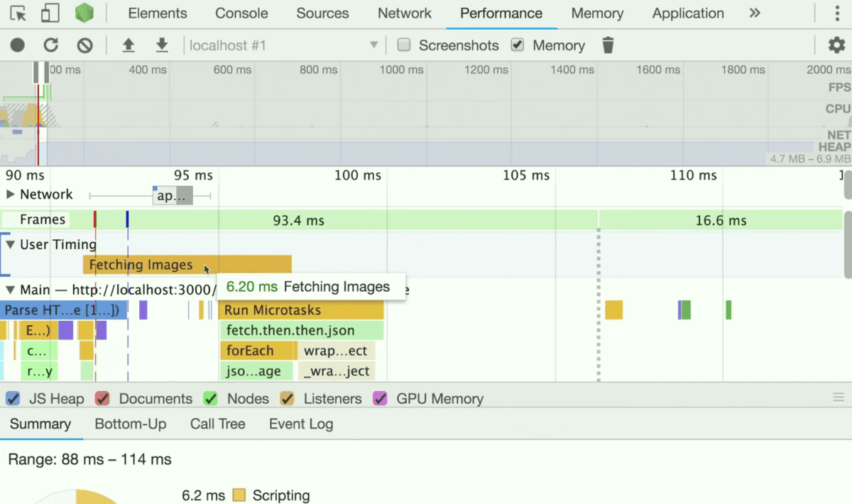Clear the recording with the clear icon
852x504 pixels.
coord(85,45)
